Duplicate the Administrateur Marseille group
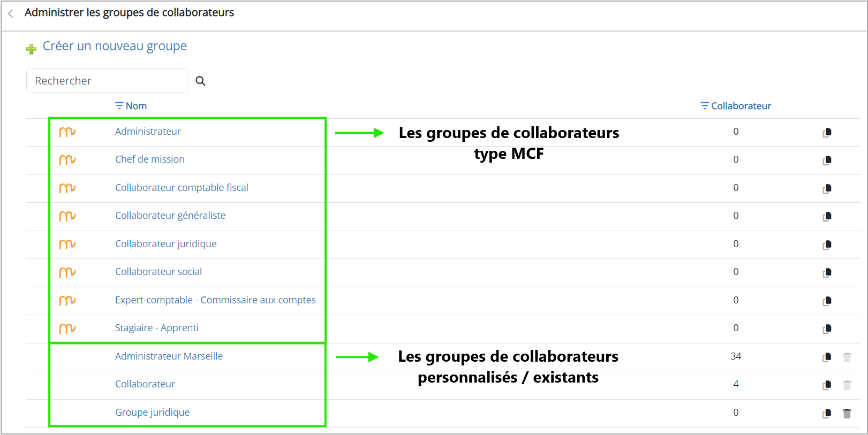868x435 pixels. pyautogui.click(x=827, y=357)
